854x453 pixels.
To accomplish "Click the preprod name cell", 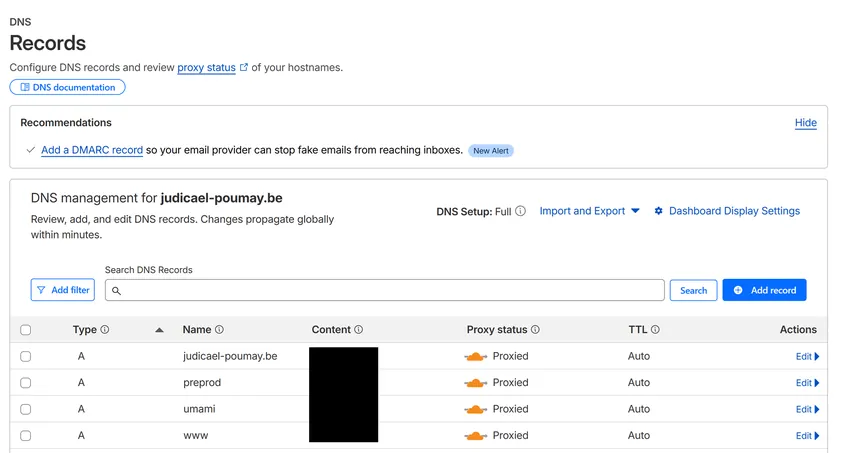I will pos(202,382).
